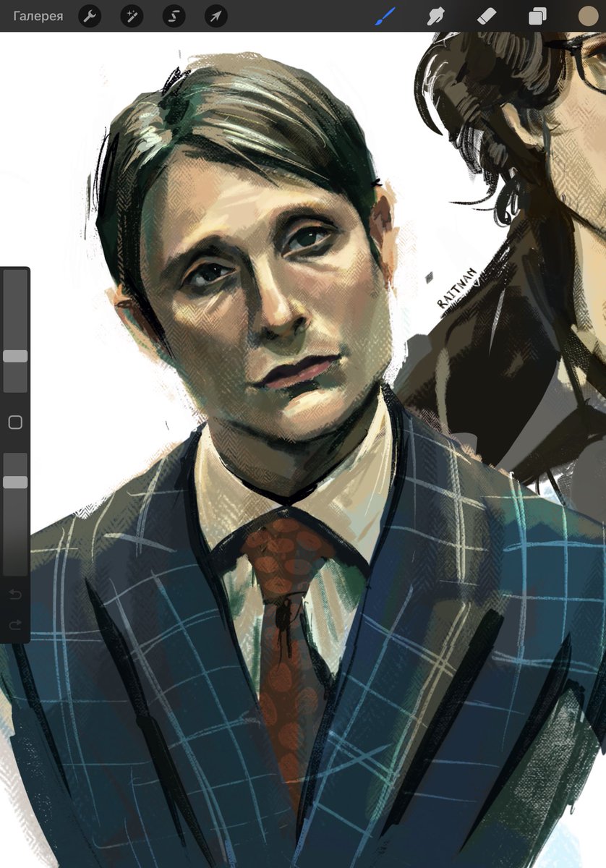Redo the stroke with sidebar arrow
The width and height of the screenshot is (606, 868).
(x=15, y=625)
